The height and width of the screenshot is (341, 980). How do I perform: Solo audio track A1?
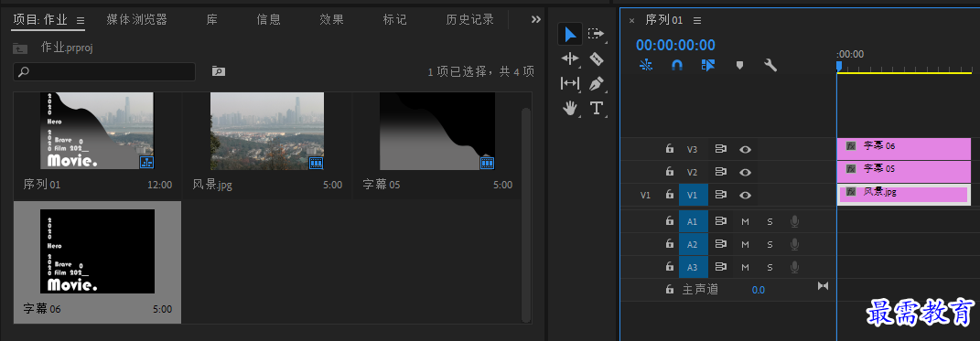[x=770, y=221]
